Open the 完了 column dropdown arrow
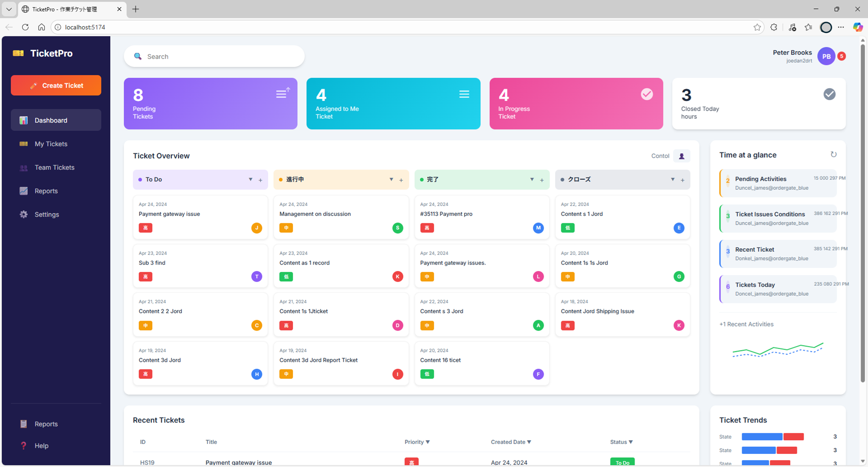The width and height of the screenshot is (868, 467). [x=532, y=179]
